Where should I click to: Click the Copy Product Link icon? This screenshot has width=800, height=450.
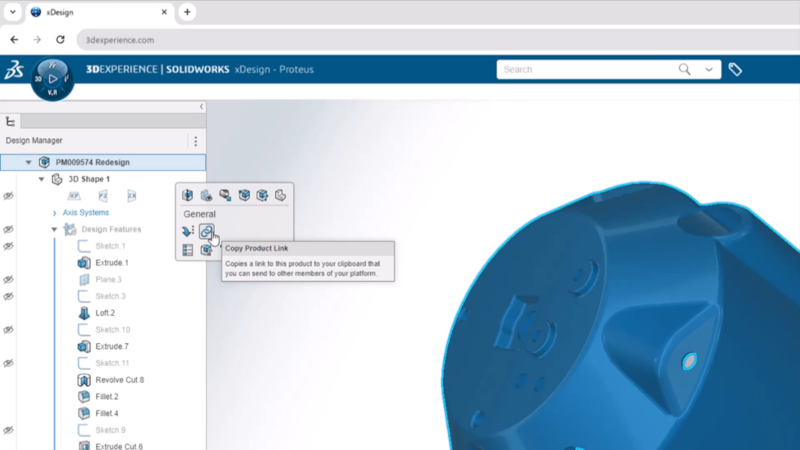pyautogui.click(x=206, y=231)
